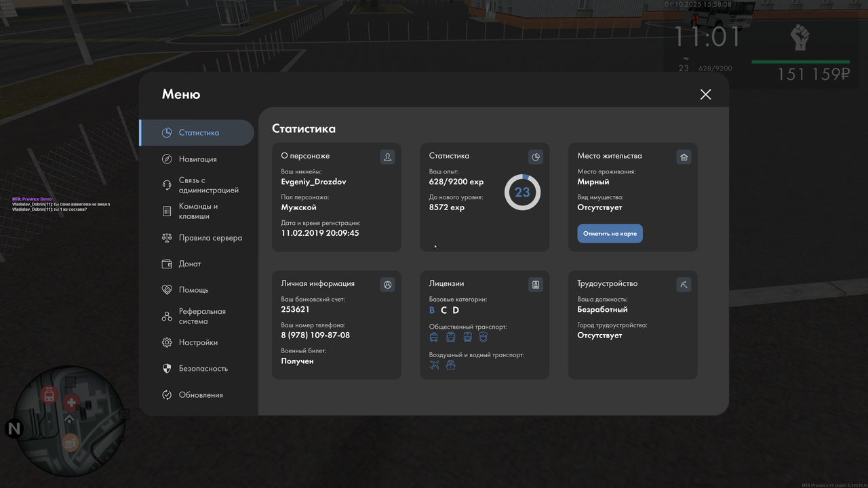Click the house icon on Место жительства card
Viewport: 868px width, 488px height.
coord(684,157)
